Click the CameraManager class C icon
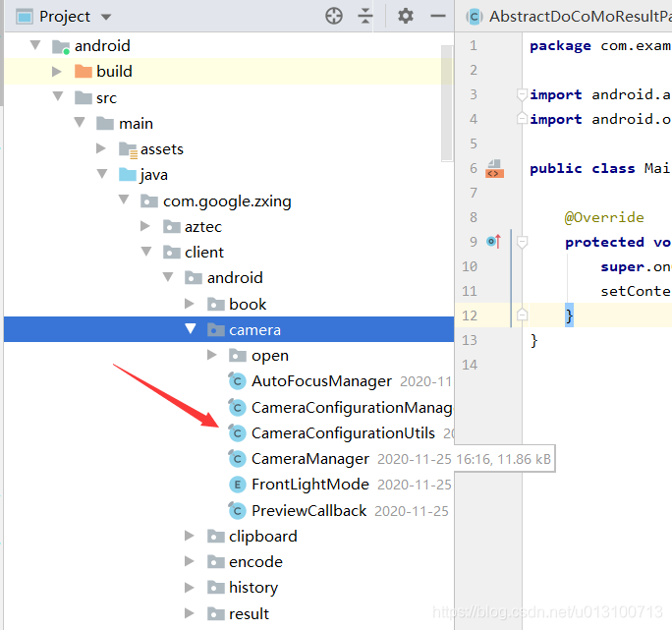Viewport: 672px width, 630px height. pyautogui.click(x=237, y=459)
